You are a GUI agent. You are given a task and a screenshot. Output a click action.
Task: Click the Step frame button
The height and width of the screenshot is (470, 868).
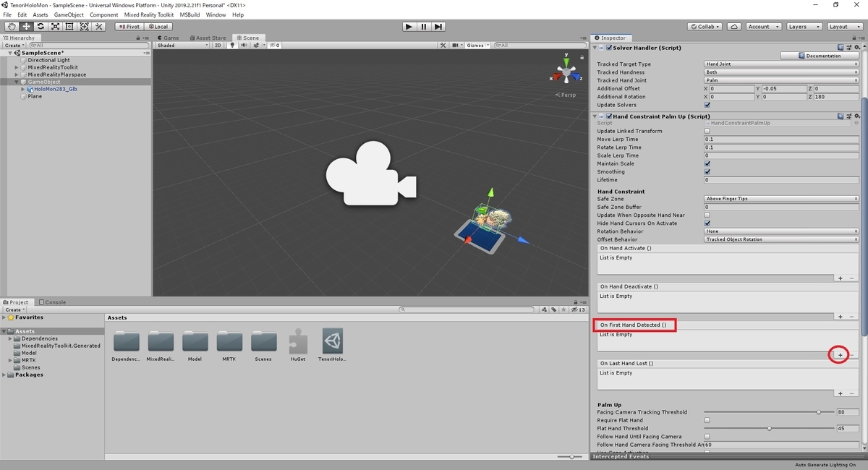pyautogui.click(x=438, y=27)
